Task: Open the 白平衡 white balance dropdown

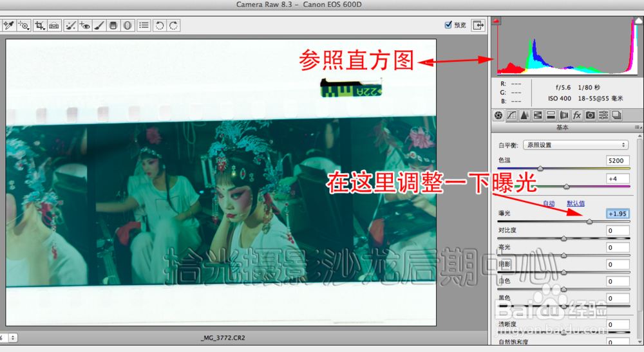Action: click(x=575, y=145)
